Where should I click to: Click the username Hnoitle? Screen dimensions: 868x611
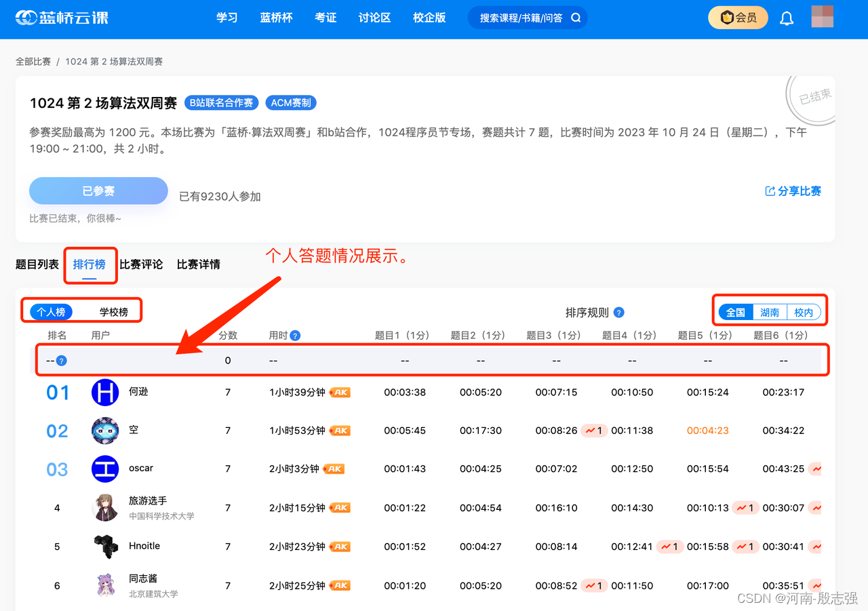click(x=144, y=546)
